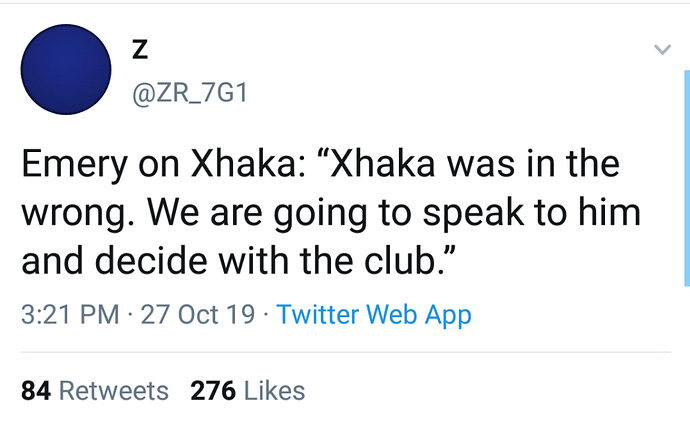Visit the @ZR_7G1 handle link

(190, 93)
